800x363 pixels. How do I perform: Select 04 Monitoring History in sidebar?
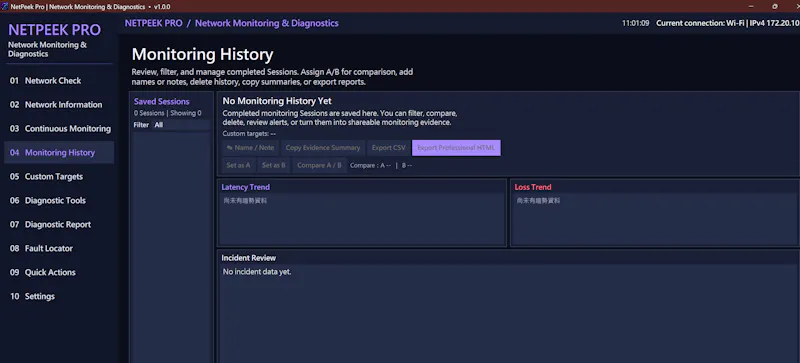pyautogui.click(x=59, y=153)
